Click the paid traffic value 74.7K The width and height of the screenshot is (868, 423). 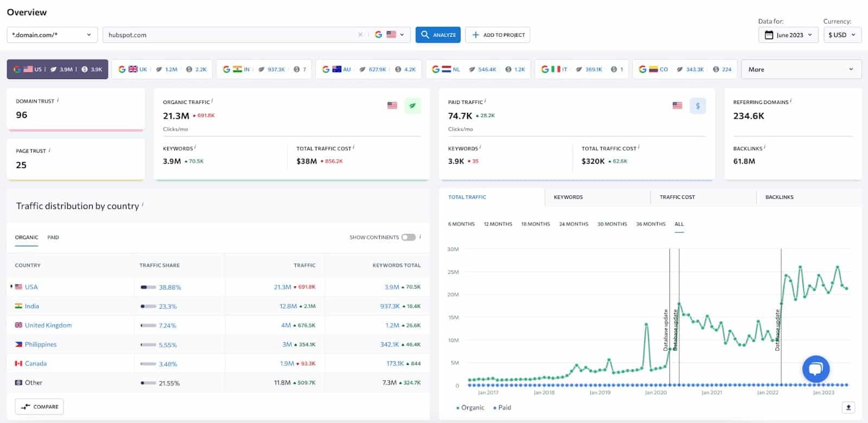pos(460,116)
